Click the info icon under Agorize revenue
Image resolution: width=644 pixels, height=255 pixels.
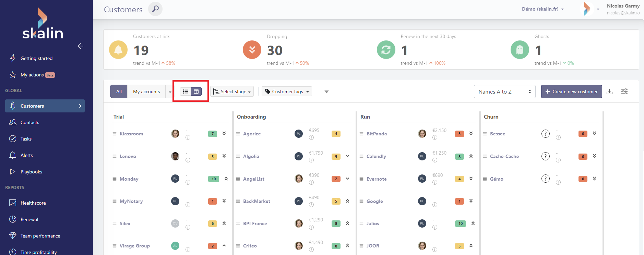pyautogui.click(x=311, y=137)
